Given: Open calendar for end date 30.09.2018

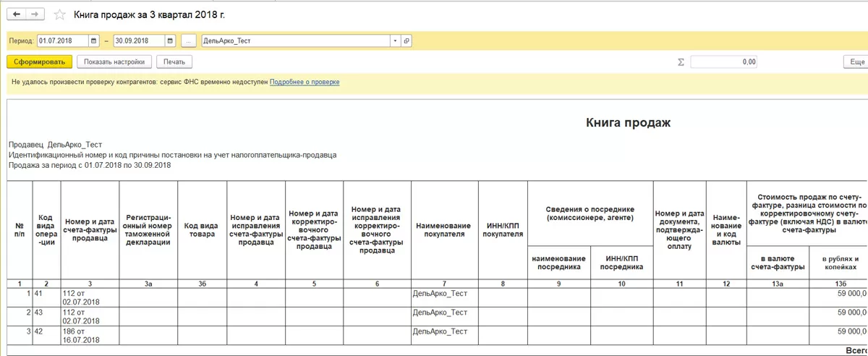Looking at the screenshot, I should (x=170, y=41).
